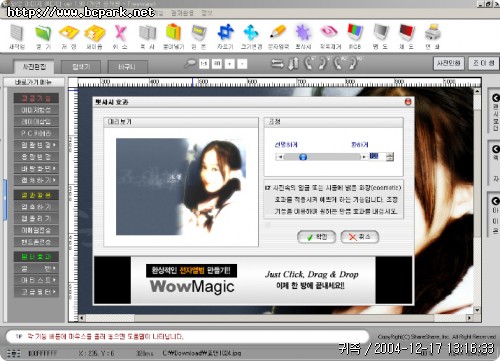
Task: Collapse the sidebar using the blue edge handle
Action: pyautogui.click(x=5, y=199)
